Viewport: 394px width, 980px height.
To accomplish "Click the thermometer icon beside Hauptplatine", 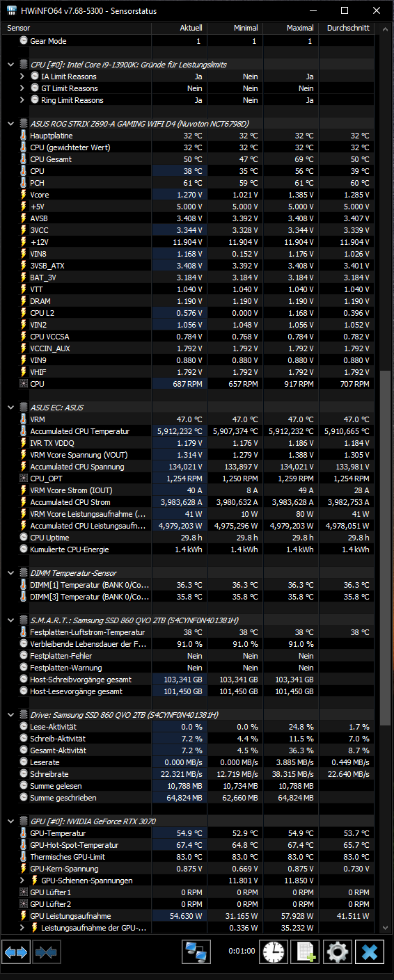I will tap(24, 136).
